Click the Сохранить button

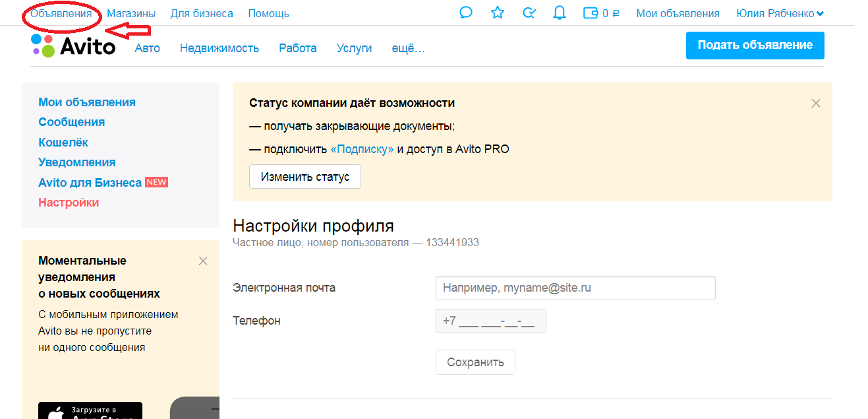pyautogui.click(x=475, y=362)
